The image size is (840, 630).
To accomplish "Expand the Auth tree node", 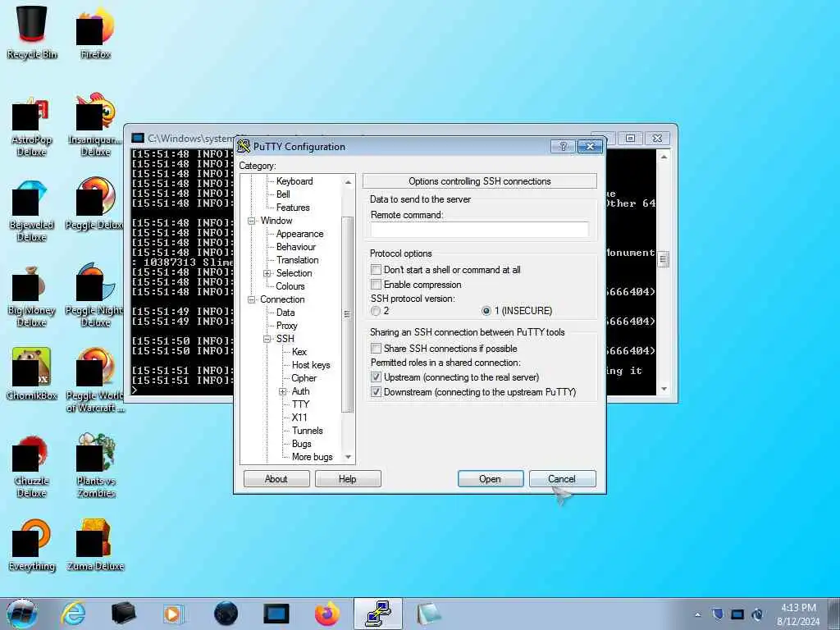I will [283, 391].
